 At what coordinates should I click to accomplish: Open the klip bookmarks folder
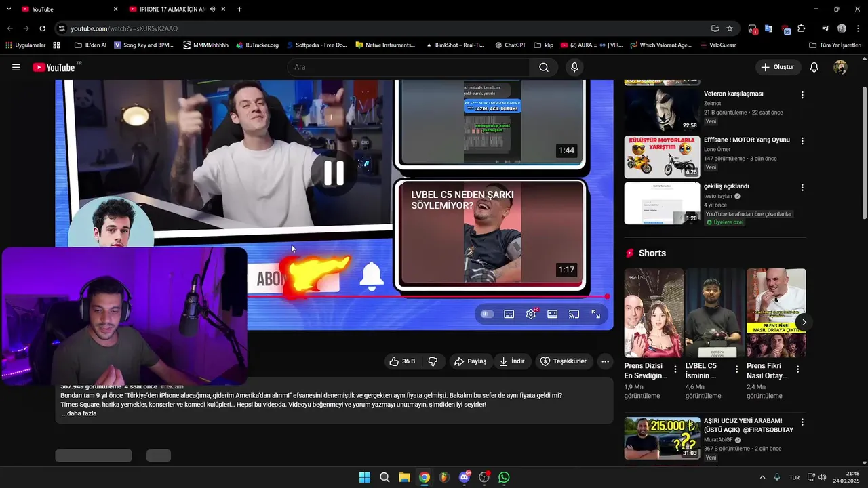coord(543,45)
